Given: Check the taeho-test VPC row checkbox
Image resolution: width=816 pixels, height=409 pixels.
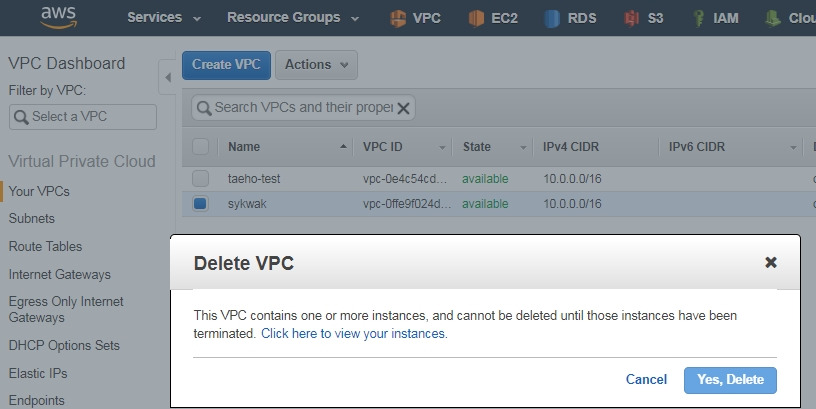Looking at the screenshot, I should point(200,178).
